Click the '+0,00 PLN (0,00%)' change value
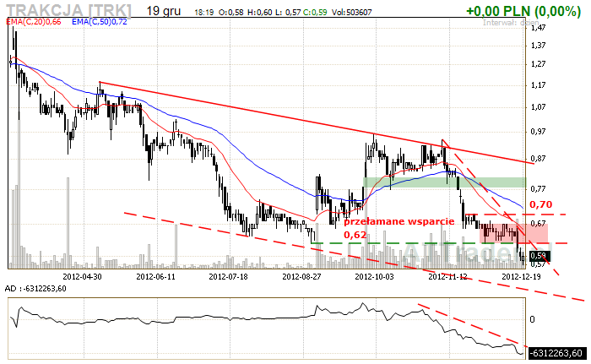591x364 pixels. (523, 11)
